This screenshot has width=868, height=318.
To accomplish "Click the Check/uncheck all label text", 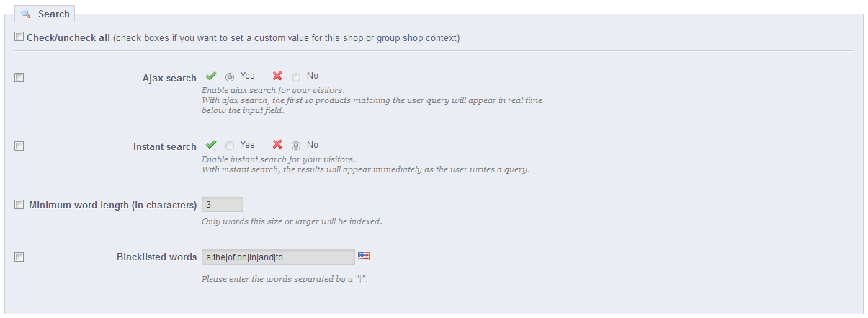I will click(68, 37).
